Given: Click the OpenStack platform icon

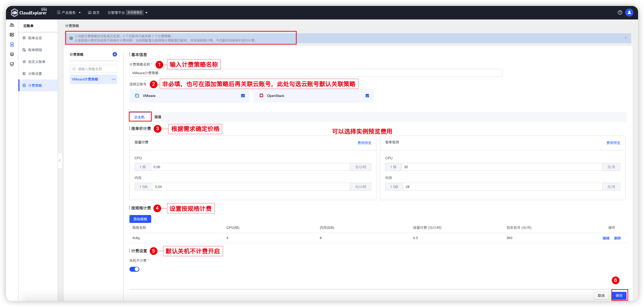Looking at the screenshot, I should coord(261,96).
